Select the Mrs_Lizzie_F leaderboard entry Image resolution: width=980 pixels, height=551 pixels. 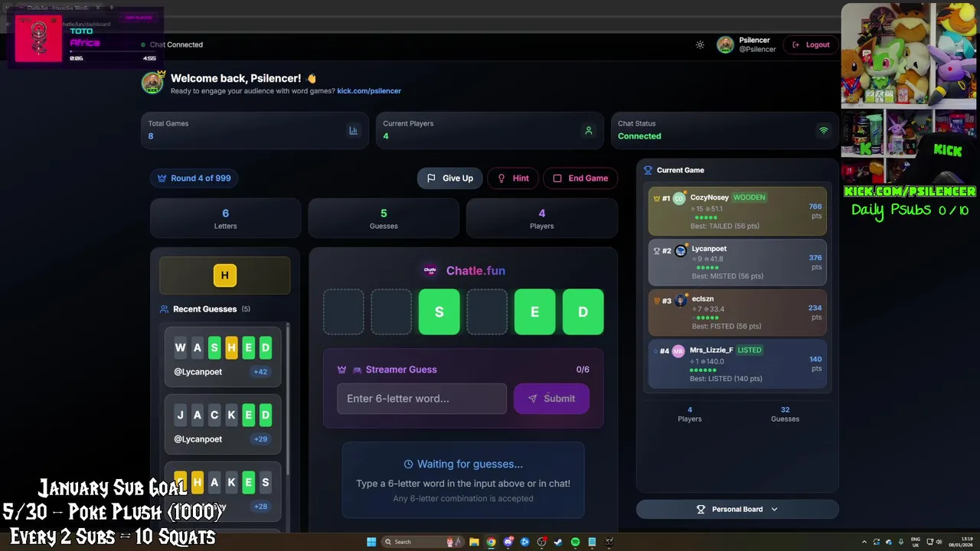737,364
